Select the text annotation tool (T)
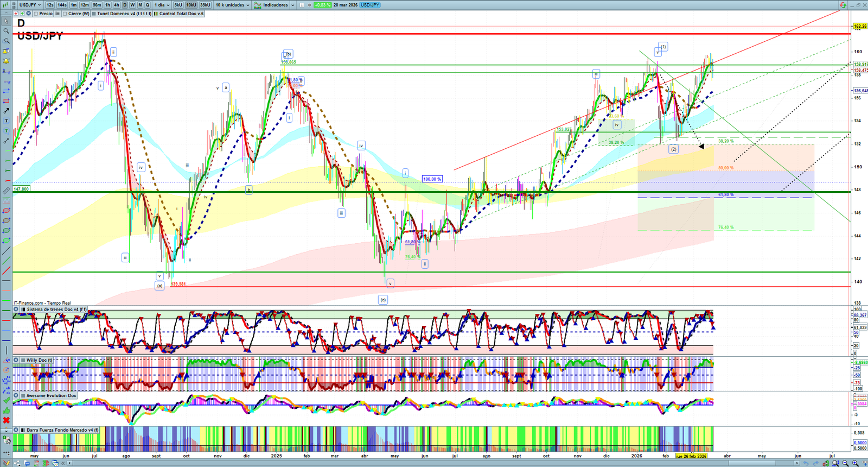 click(7, 121)
